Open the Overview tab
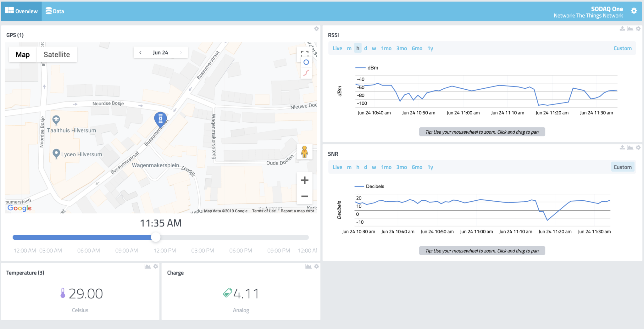Viewport: 644px width, 329px height. point(21,11)
